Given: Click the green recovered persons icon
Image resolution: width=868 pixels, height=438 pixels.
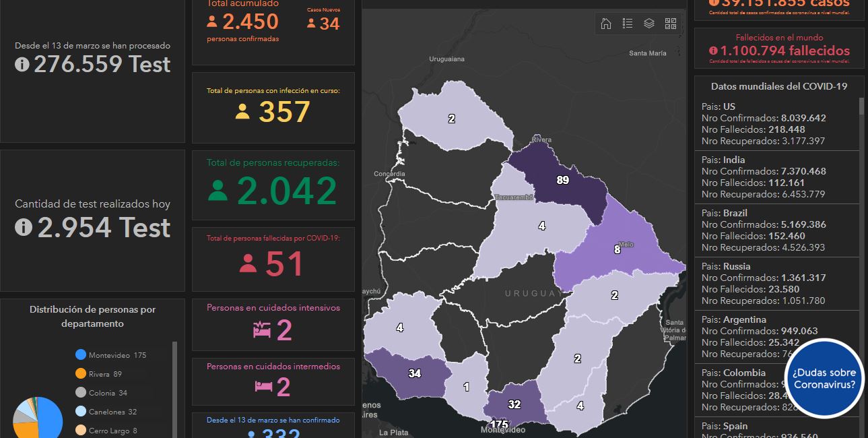Looking at the screenshot, I should pyautogui.click(x=218, y=191).
